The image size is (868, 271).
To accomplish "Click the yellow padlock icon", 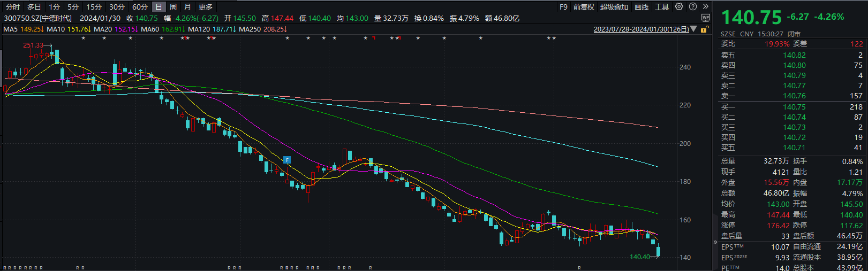I will click(705, 29).
